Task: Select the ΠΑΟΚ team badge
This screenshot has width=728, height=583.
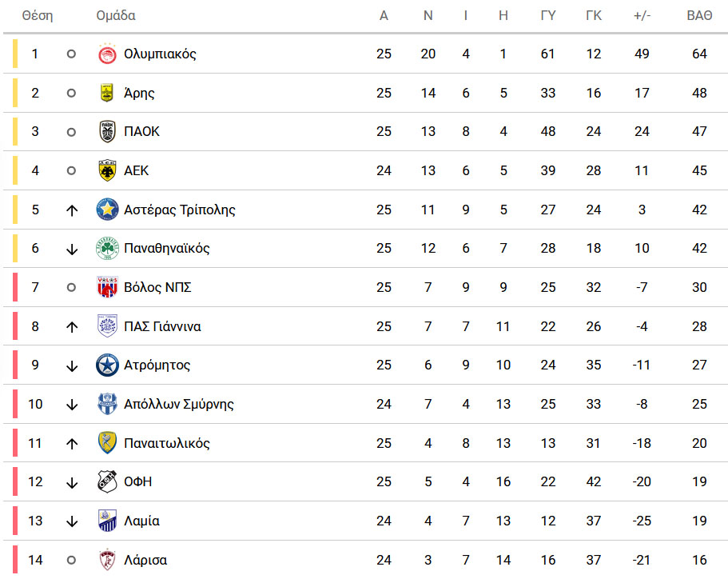Action: (107, 131)
